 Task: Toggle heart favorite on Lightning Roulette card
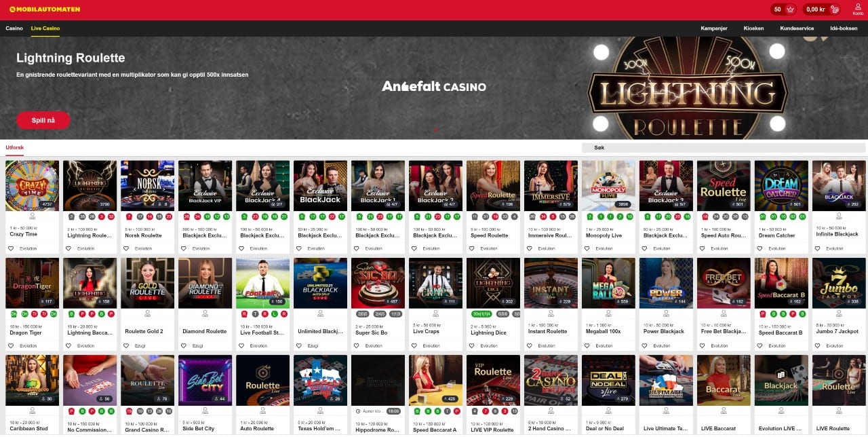tap(69, 248)
